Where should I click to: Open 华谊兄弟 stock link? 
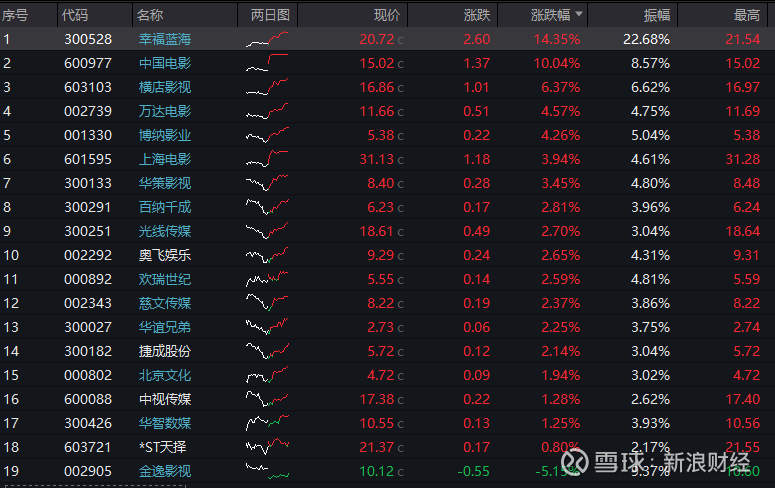click(165, 327)
